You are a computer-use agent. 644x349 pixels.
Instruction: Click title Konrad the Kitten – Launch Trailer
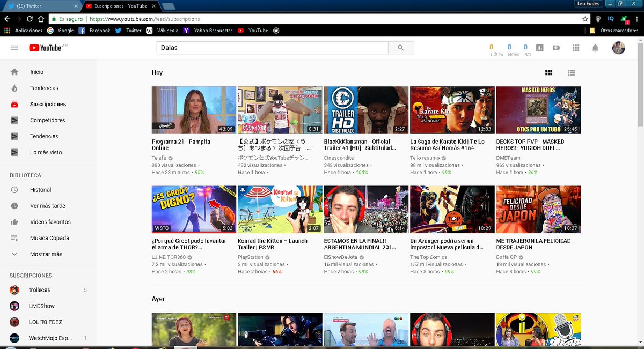tap(274, 244)
